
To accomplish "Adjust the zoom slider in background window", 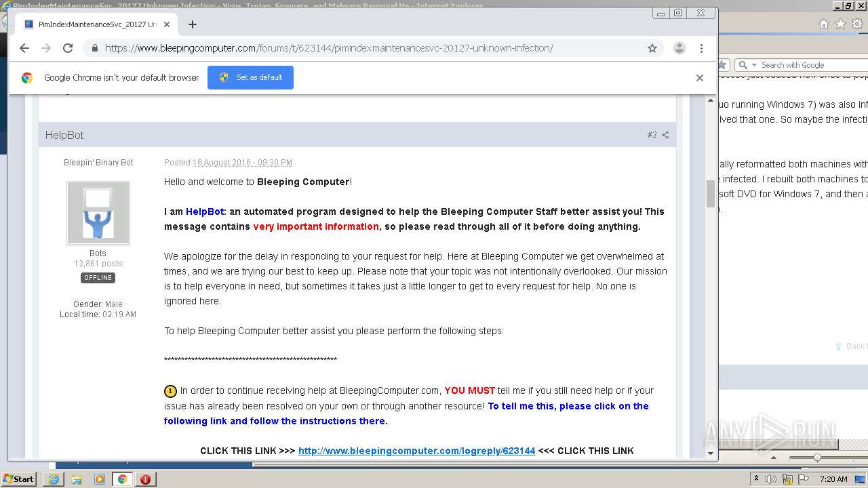I will click(817, 457).
